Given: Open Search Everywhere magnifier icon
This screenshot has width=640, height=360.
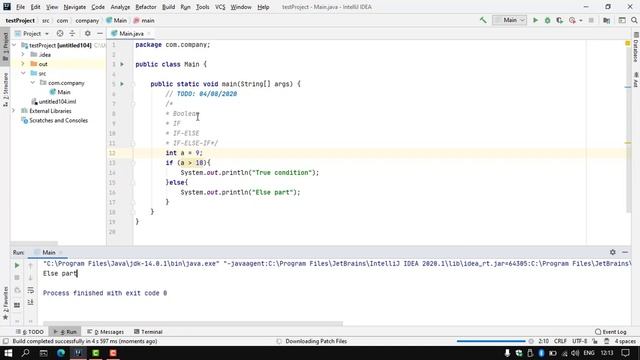Looking at the screenshot, I should [x=634, y=20].
